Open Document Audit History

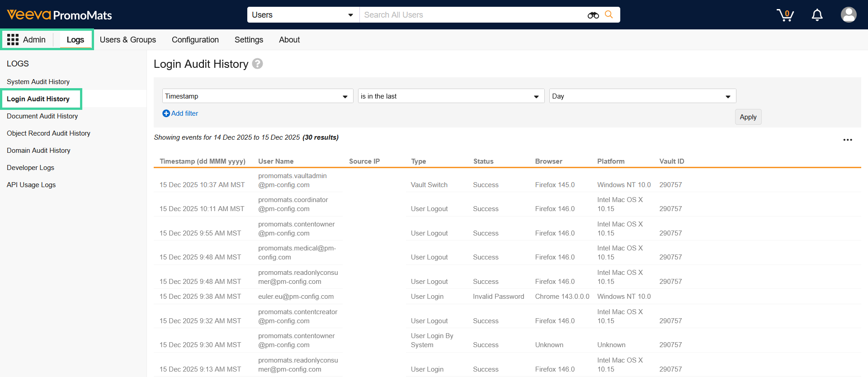tap(42, 116)
